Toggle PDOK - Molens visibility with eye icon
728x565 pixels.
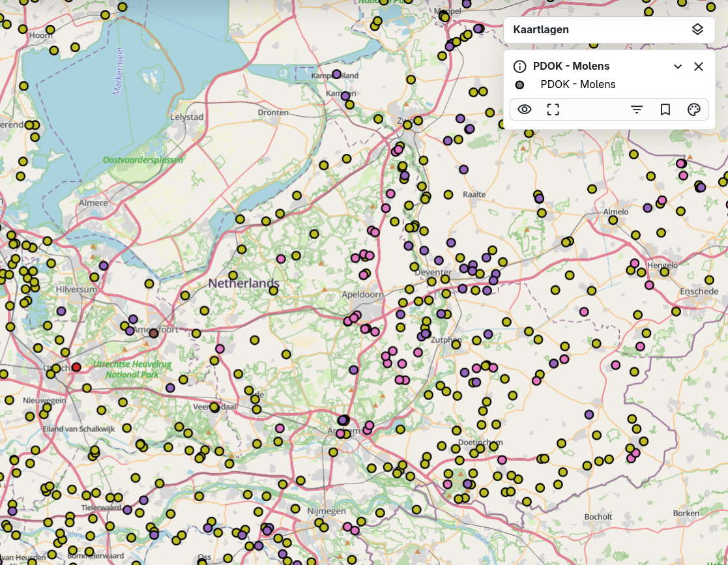[524, 109]
